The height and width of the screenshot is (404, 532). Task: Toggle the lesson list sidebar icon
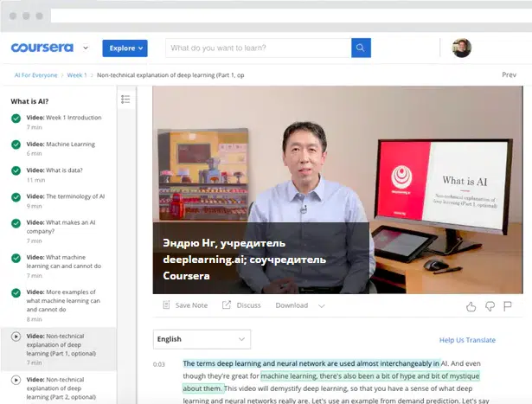[x=125, y=99]
